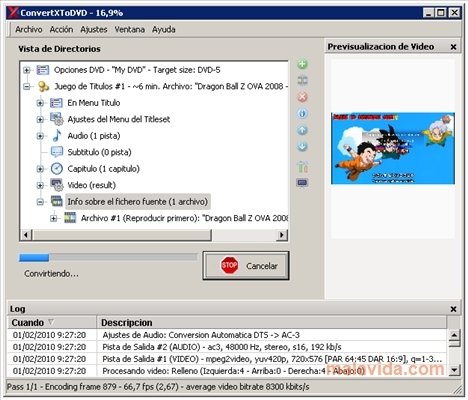Click the tree scroll left arrow
The height and width of the screenshot is (400, 468).
point(26,235)
